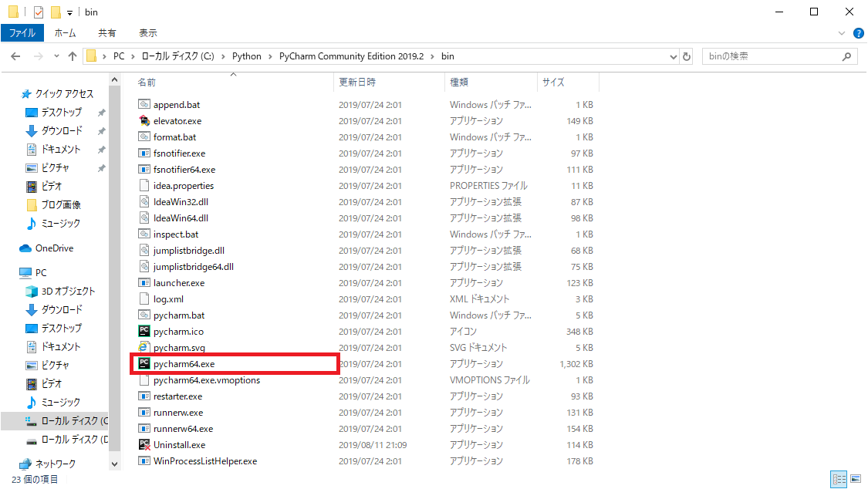This screenshot has width=868, height=489.
Task: Click the 2019/08/11 21:09 date cell
Action: point(373,445)
